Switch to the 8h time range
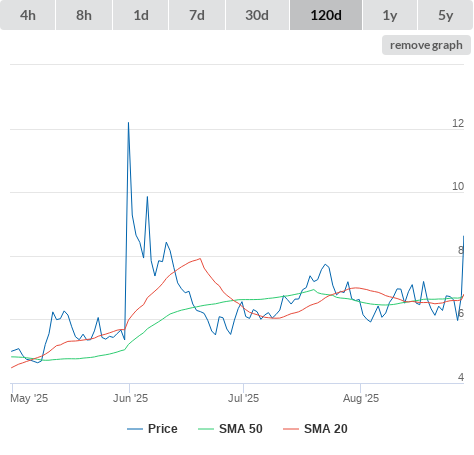The image size is (474, 455). 84,15
